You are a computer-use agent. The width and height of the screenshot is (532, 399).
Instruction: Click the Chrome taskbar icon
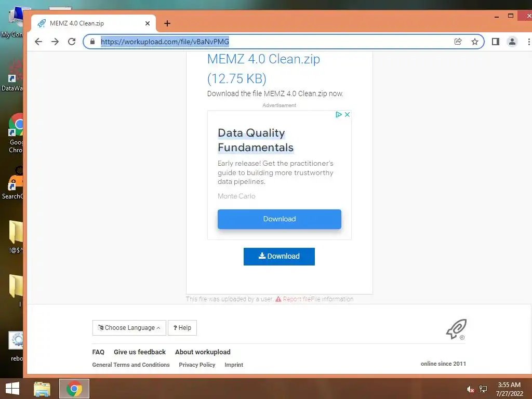(x=74, y=389)
